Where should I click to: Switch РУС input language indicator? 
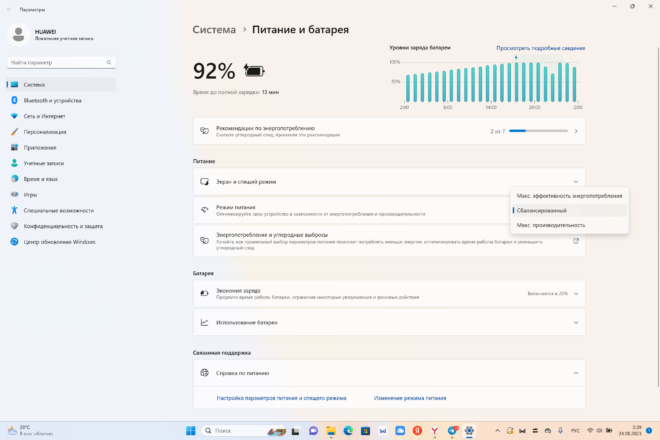pyautogui.click(x=575, y=431)
